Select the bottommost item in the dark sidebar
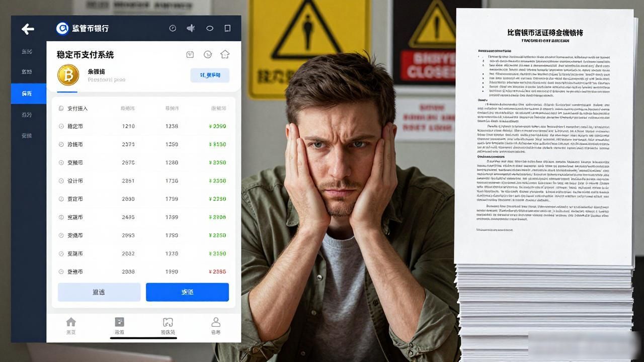Viewport: 644px width, 362px height. 27,136
